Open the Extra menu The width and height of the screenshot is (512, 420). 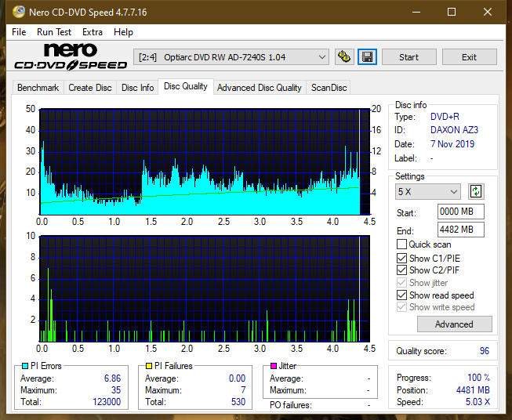93,32
